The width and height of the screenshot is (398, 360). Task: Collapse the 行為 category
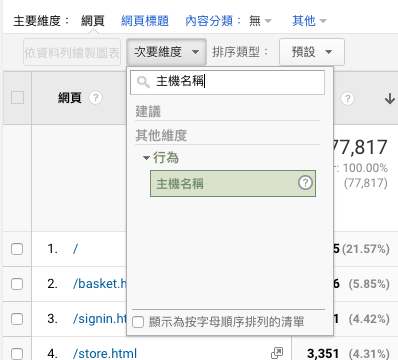point(146,158)
